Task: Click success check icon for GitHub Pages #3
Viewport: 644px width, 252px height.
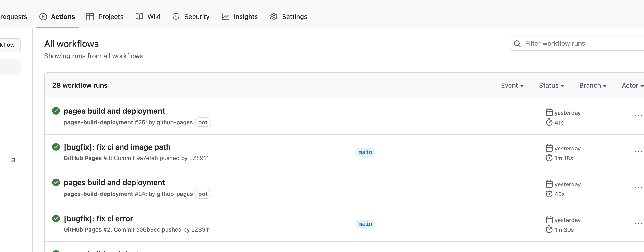Action: point(56,147)
